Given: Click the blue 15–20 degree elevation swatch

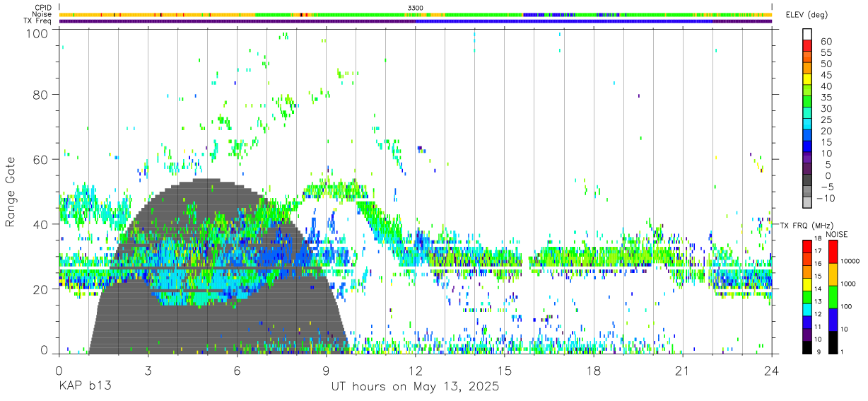Looking at the screenshot, I should [807, 136].
